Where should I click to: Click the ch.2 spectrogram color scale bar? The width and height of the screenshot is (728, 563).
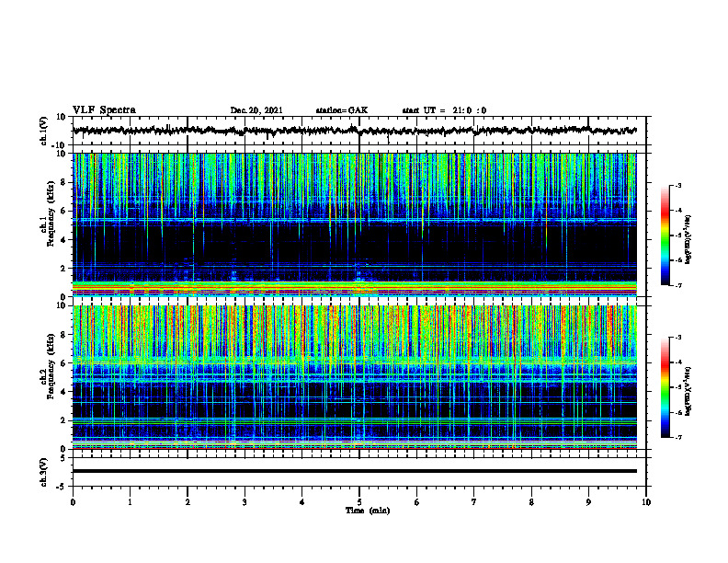pos(665,387)
